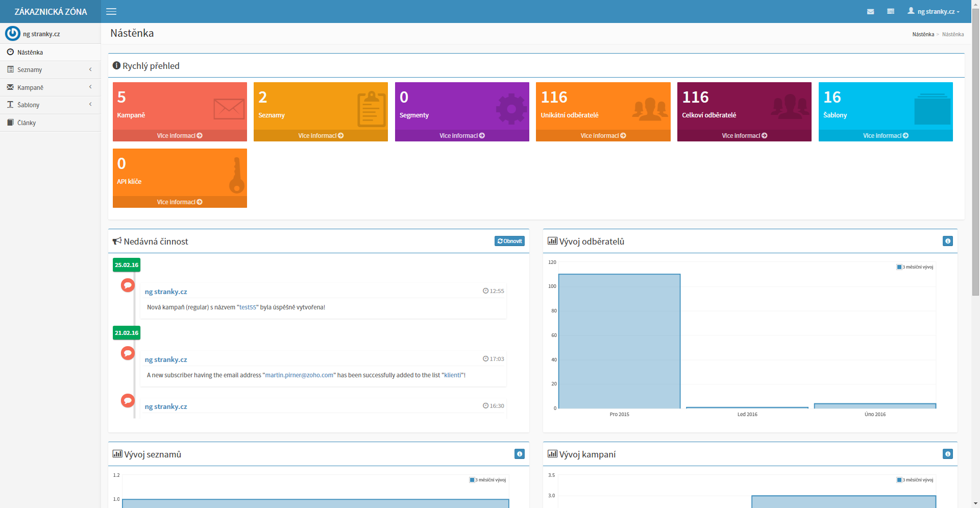Open Články in the sidebar

coord(50,123)
